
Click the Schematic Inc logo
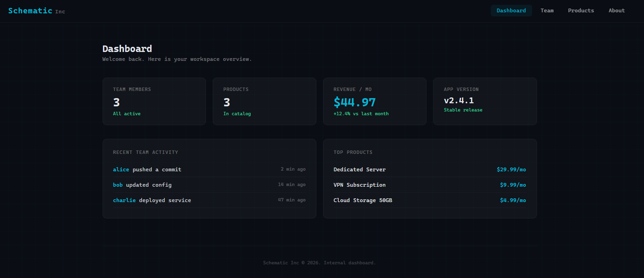(x=36, y=11)
